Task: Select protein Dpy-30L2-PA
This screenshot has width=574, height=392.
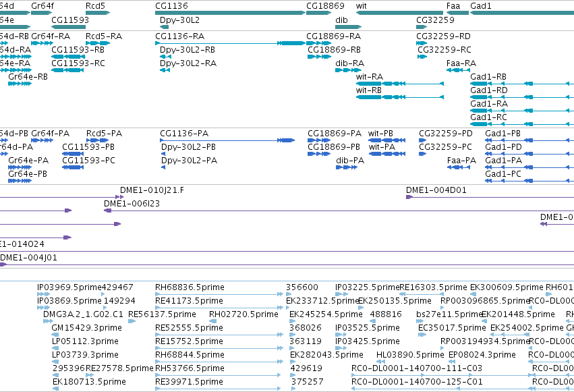Action: click(x=163, y=167)
